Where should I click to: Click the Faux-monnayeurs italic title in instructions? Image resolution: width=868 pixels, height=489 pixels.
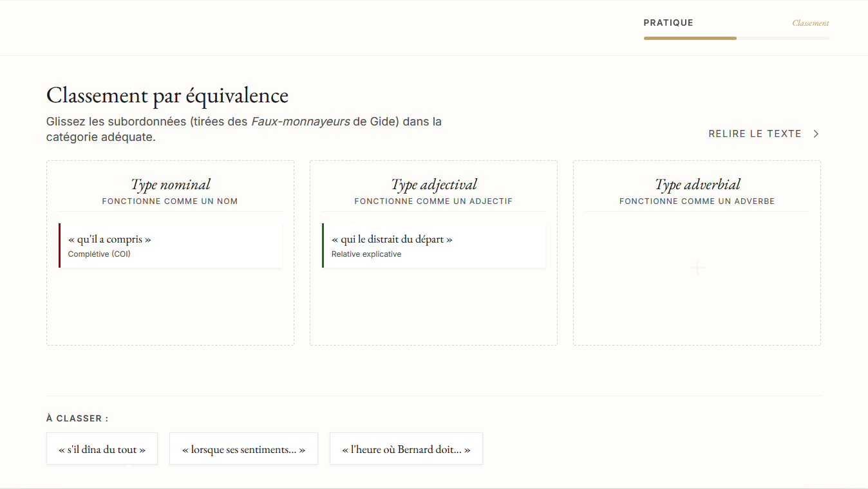tap(300, 122)
